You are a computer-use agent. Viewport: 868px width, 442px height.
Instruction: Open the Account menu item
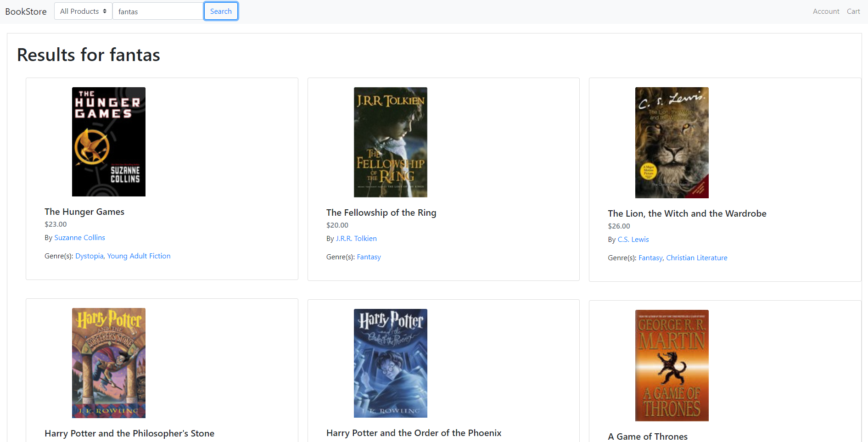pyautogui.click(x=826, y=11)
